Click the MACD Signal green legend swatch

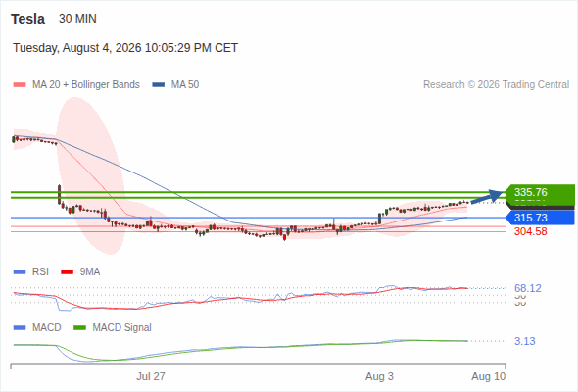pos(79,328)
